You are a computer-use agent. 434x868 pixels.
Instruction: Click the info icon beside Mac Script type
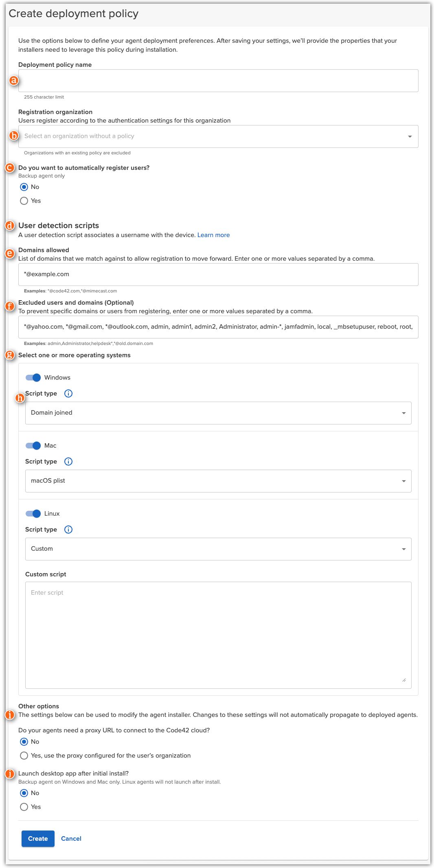(68, 461)
